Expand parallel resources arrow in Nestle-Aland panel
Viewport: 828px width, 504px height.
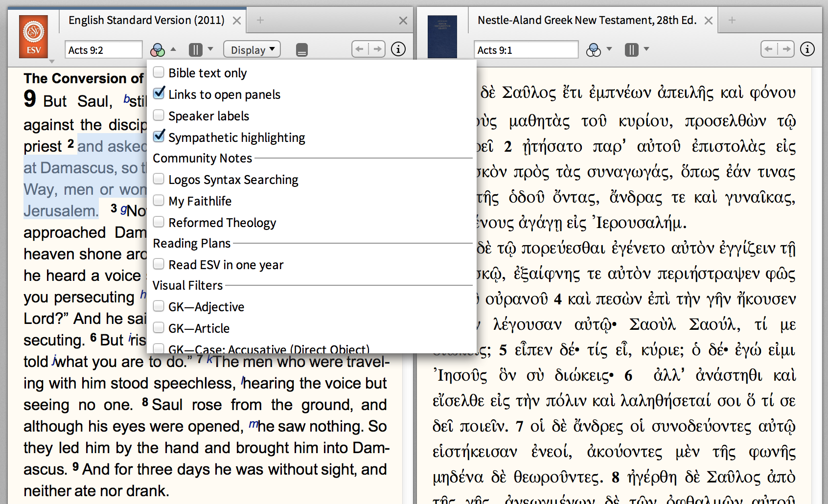coord(646,49)
